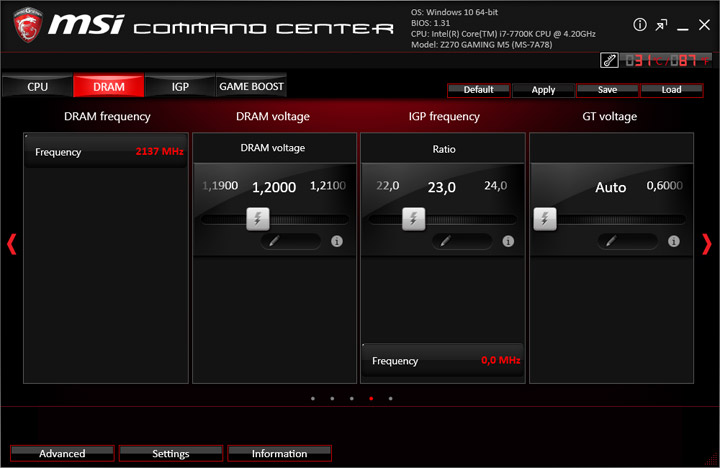Jump to the third page dot
Screen dimensions: 720x468
click(351, 399)
